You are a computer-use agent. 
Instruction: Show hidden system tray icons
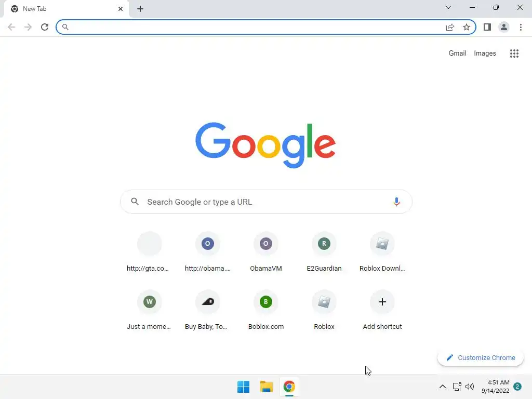coord(443,387)
